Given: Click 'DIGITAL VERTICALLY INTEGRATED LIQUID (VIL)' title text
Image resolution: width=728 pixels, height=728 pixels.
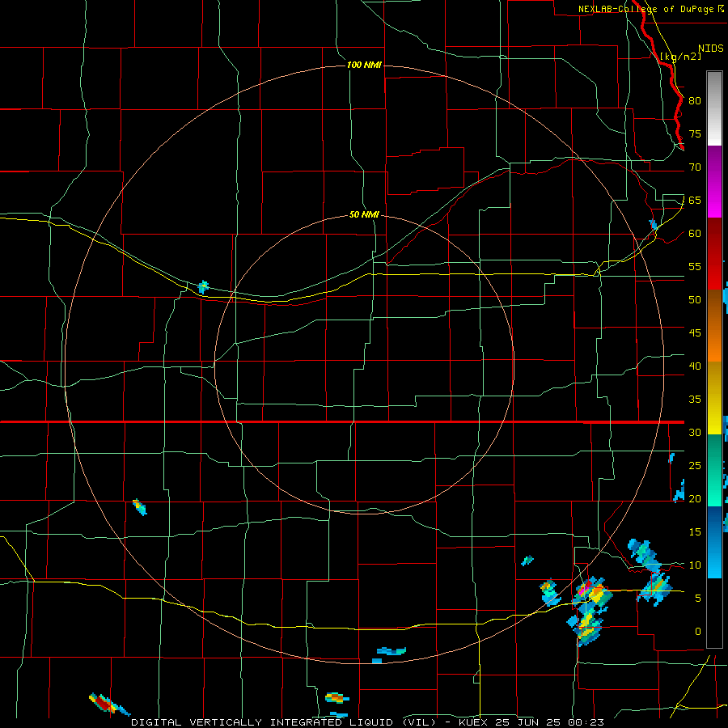Looking at the screenshot, I should pos(284,722).
